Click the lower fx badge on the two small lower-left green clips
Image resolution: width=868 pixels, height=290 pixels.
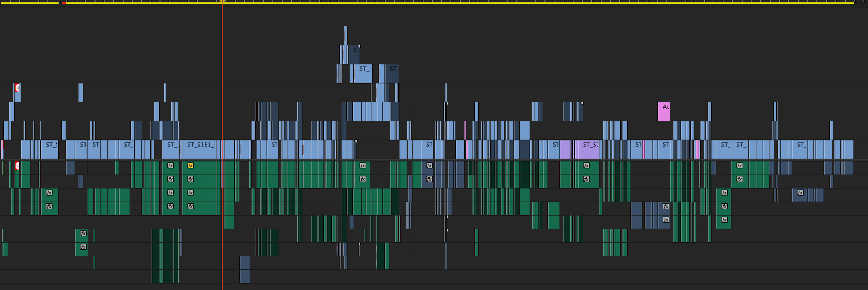pos(83,247)
